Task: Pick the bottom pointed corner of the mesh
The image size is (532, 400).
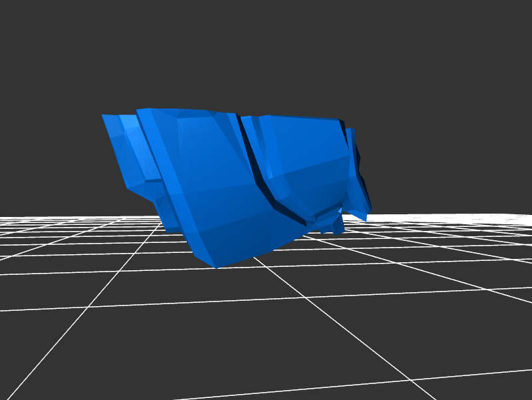Action: tap(216, 266)
